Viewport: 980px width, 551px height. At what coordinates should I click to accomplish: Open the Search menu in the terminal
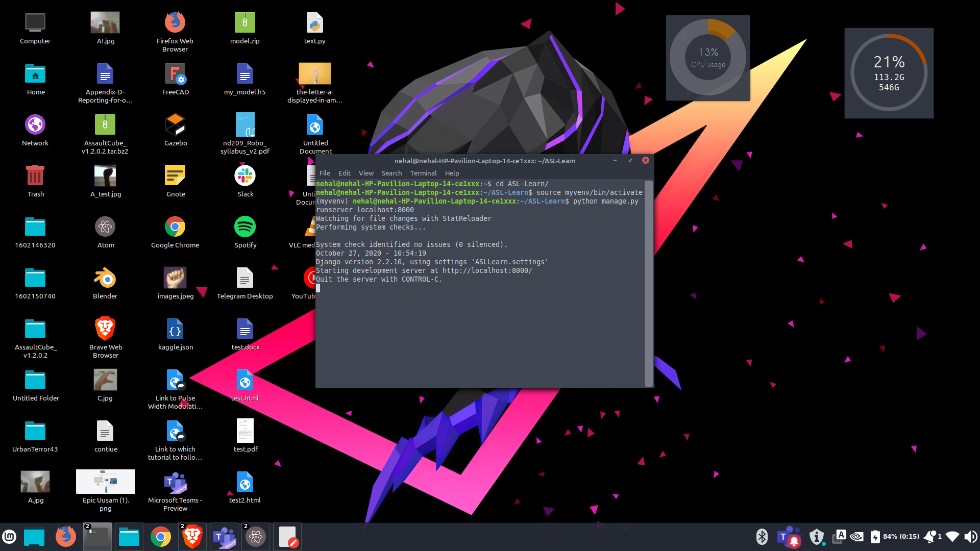pyautogui.click(x=391, y=173)
